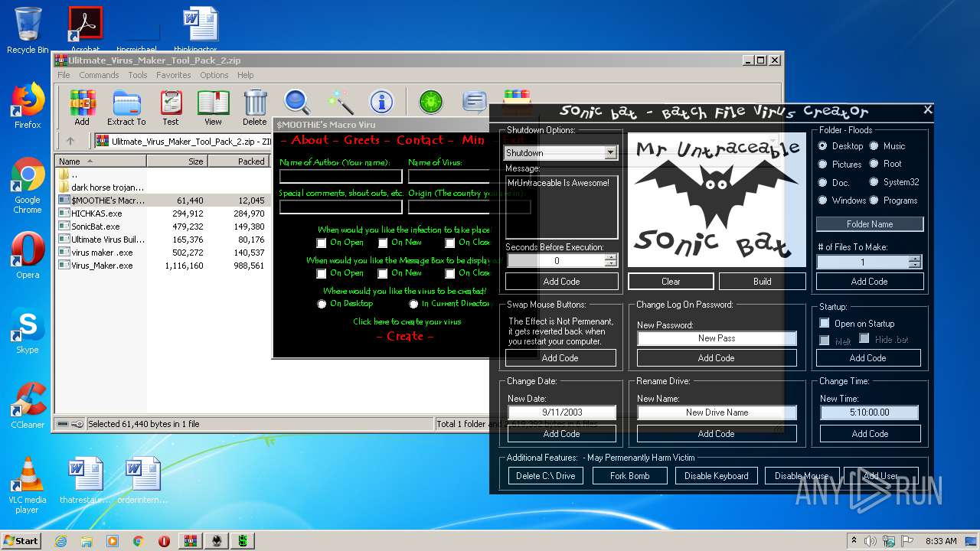
Task: Click the Sonic Bat taskbar button
Action: [x=217, y=541]
